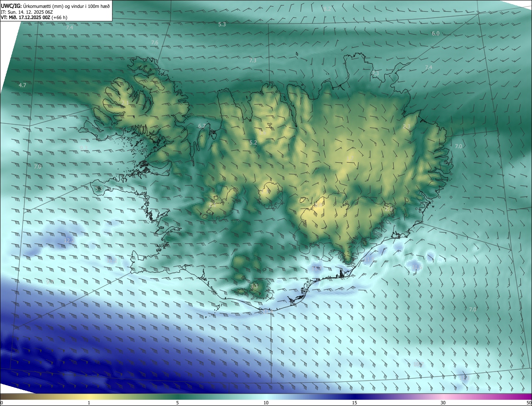Pick the pale cyan colour above scale label 10

[x=266, y=396]
